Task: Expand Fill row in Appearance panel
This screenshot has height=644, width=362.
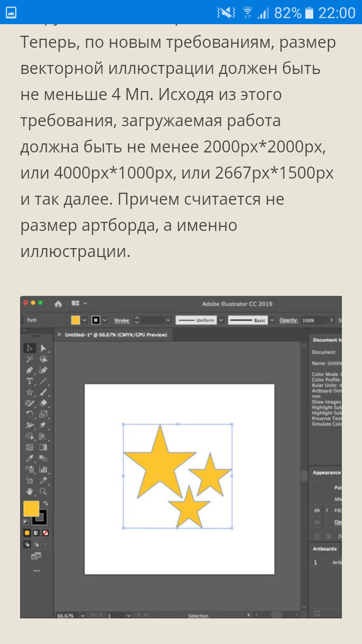Action: tap(327, 510)
